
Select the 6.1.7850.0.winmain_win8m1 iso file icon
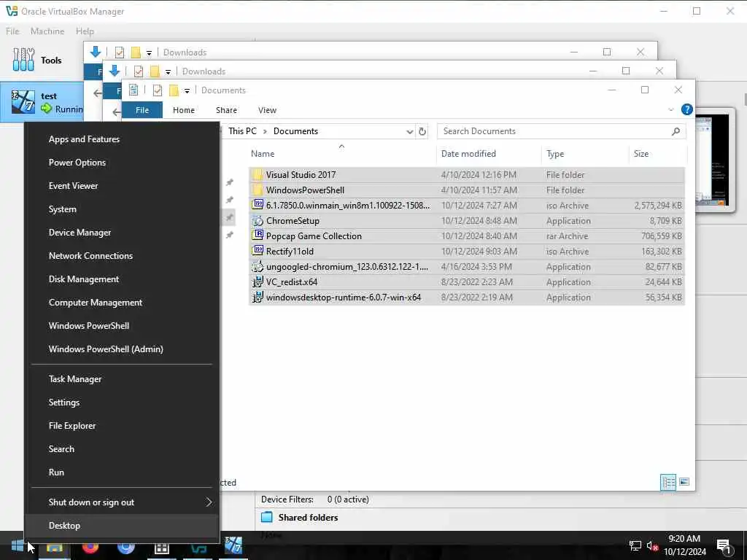click(258, 205)
